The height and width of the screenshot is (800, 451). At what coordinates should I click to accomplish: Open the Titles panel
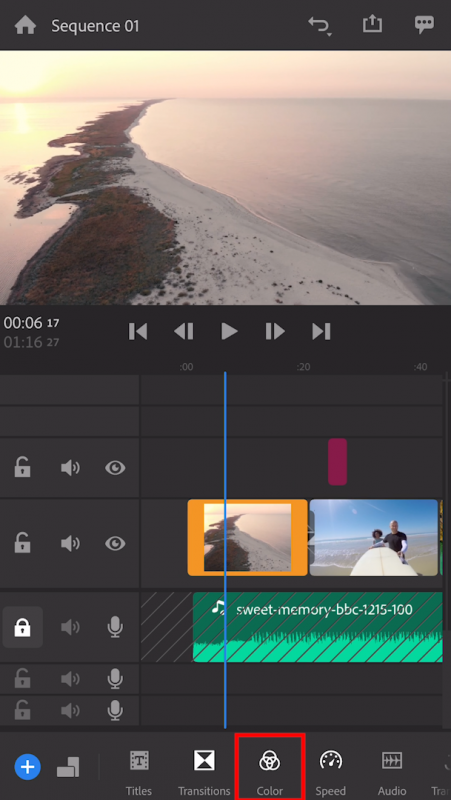[x=139, y=772]
